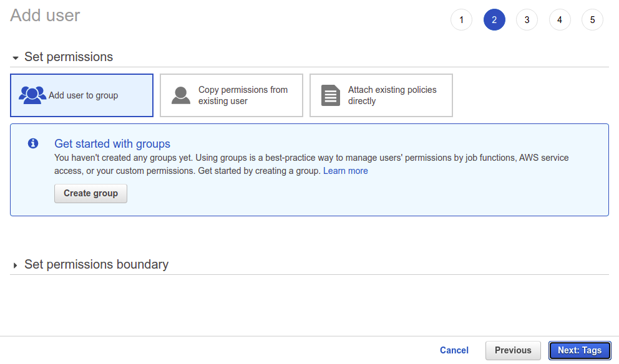619x364 pixels.
Task: Click the Cancel link
Action: (454, 350)
